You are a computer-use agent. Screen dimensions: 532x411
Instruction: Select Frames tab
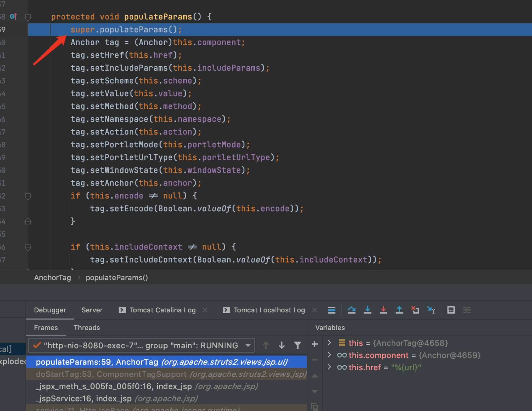46,328
